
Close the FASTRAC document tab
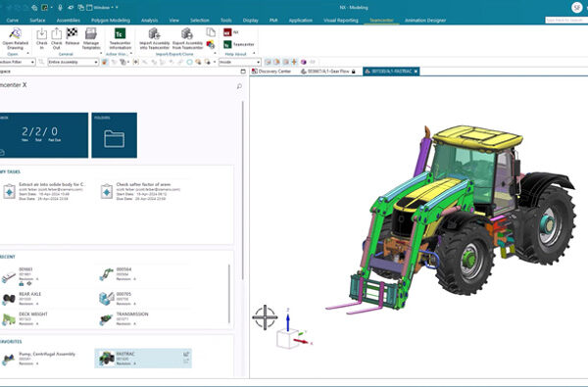click(416, 72)
